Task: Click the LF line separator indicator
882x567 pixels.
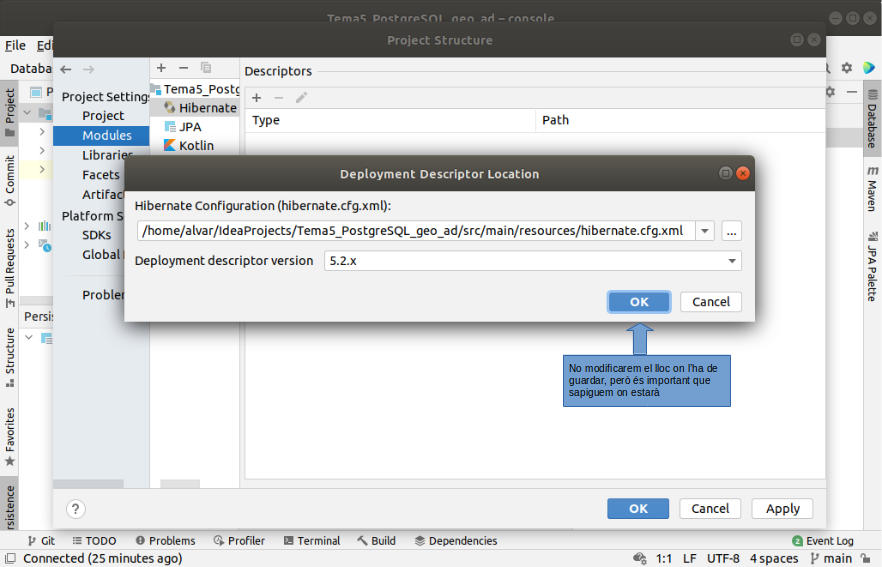Action: tap(690, 559)
